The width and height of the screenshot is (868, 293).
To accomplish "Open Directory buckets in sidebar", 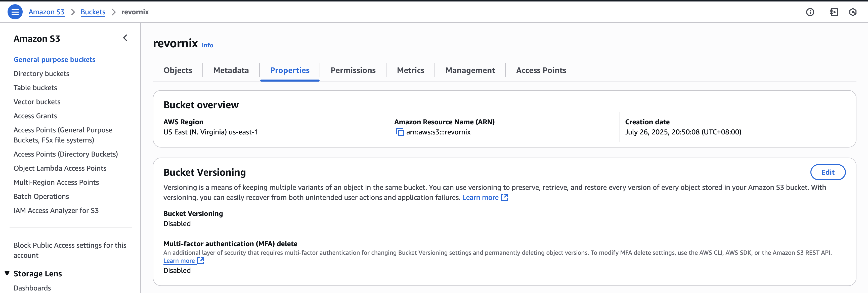I will [41, 74].
